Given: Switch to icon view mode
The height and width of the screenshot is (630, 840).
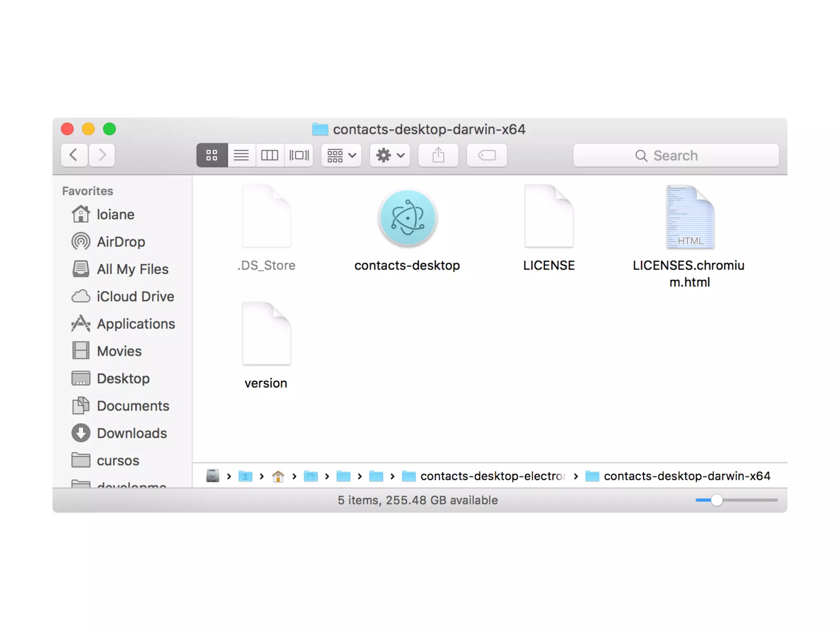Looking at the screenshot, I should [212, 155].
